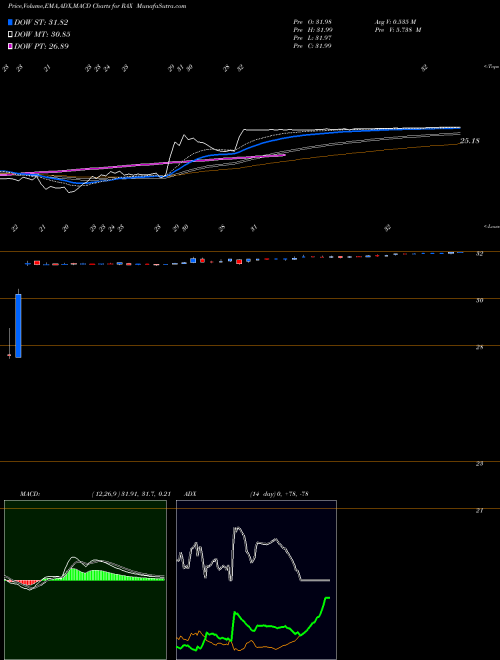Select the 'DOW ST: 31.82' legend text

41,22
